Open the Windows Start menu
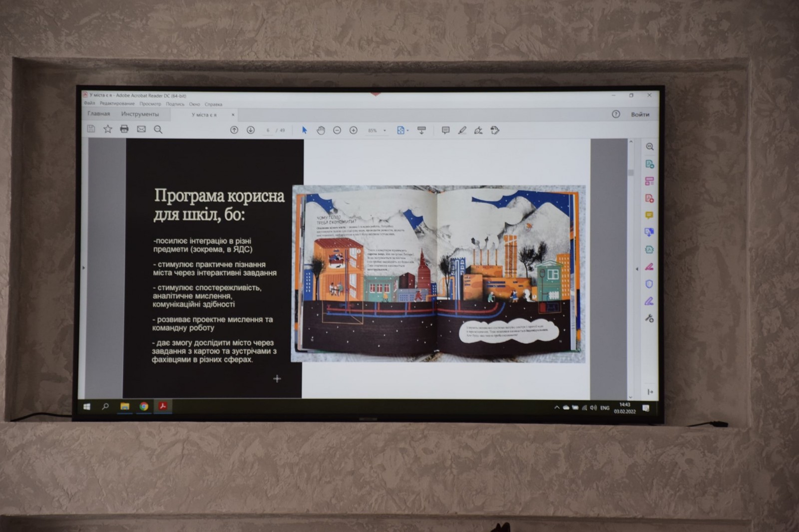The width and height of the screenshot is (799, 532). [87, 407]
